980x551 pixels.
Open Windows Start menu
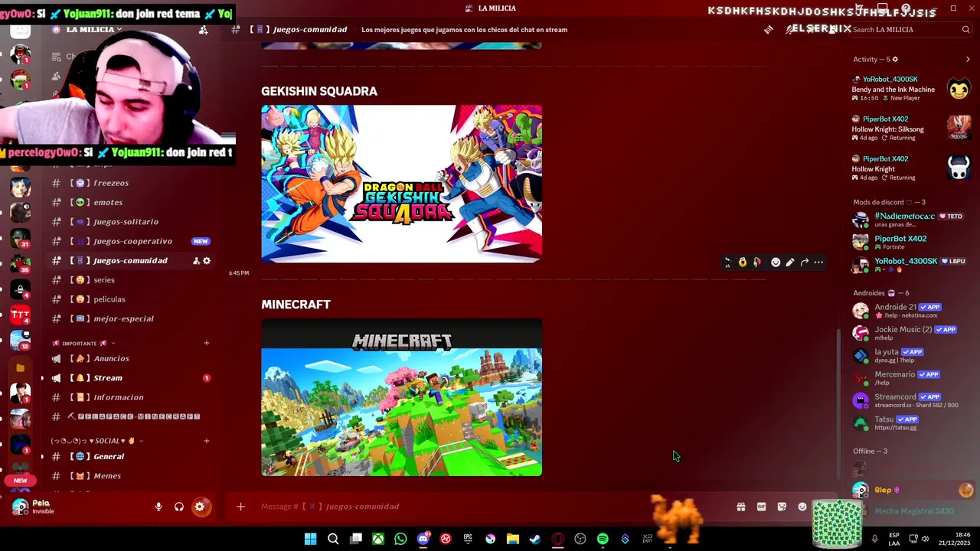(310, 539)
